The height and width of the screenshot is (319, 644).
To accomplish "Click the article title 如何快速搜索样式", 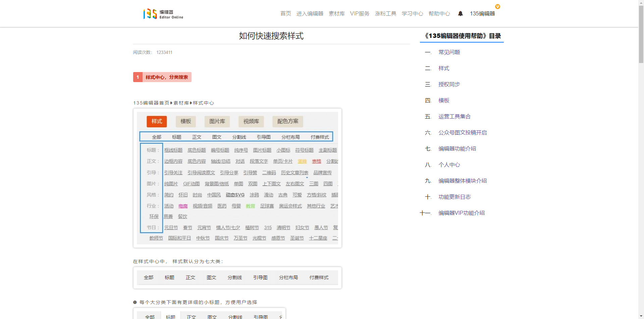I will click(271, 36).
